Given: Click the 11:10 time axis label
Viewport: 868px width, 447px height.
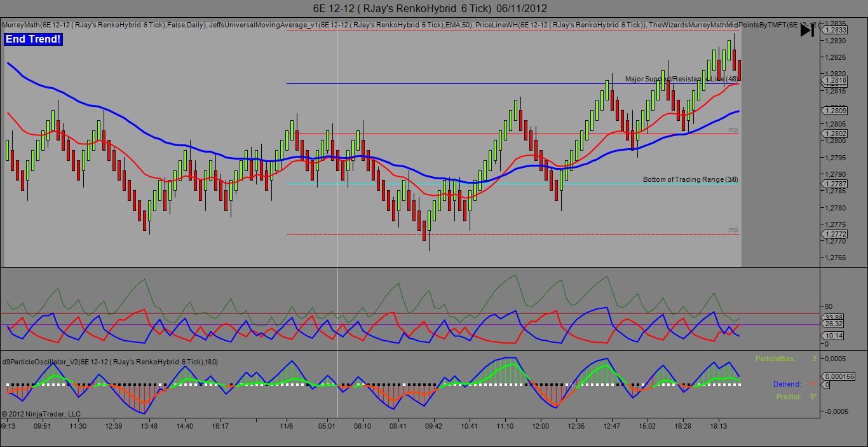Looking at the screenshot, I should coord(505,427).
